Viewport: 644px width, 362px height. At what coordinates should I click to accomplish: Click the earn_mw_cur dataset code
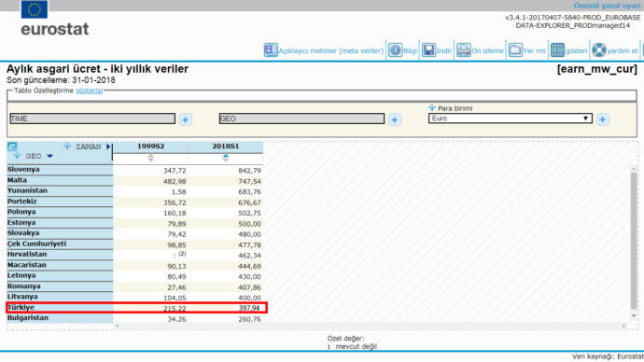pos(597,69)
